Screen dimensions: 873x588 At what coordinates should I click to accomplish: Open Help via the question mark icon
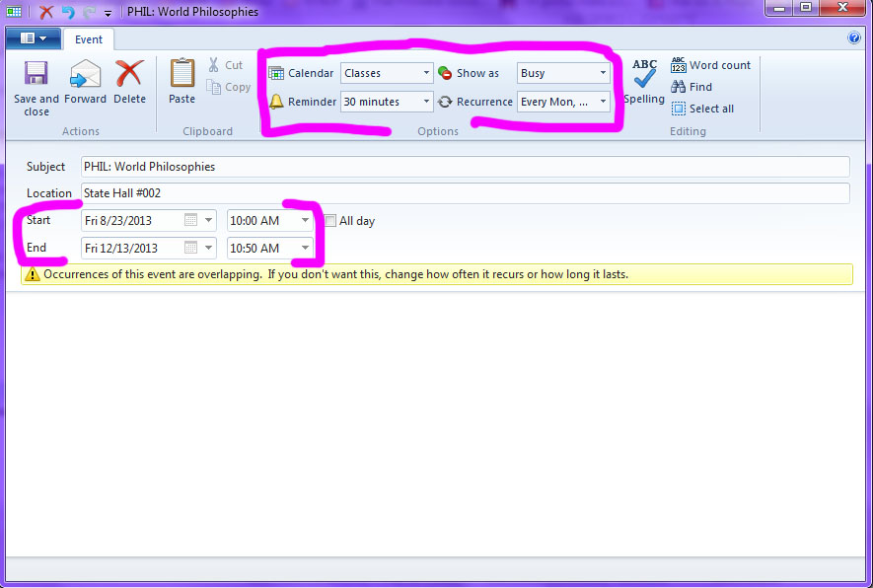pyautogui.click(x=853, y=38)
